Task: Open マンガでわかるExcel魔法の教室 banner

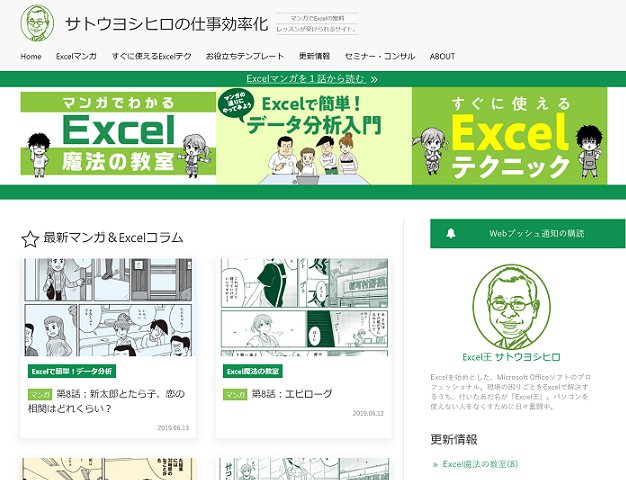Action: tap(118, 134)
